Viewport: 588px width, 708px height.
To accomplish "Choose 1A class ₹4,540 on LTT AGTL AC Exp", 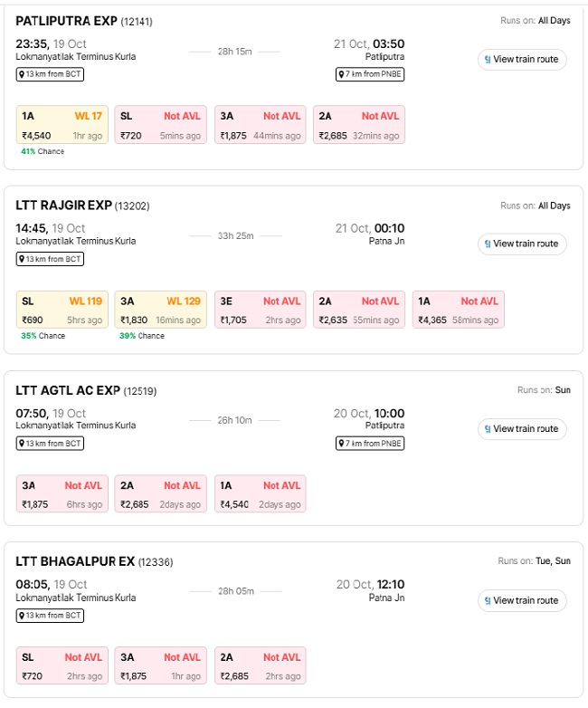I will coord(261,494).
